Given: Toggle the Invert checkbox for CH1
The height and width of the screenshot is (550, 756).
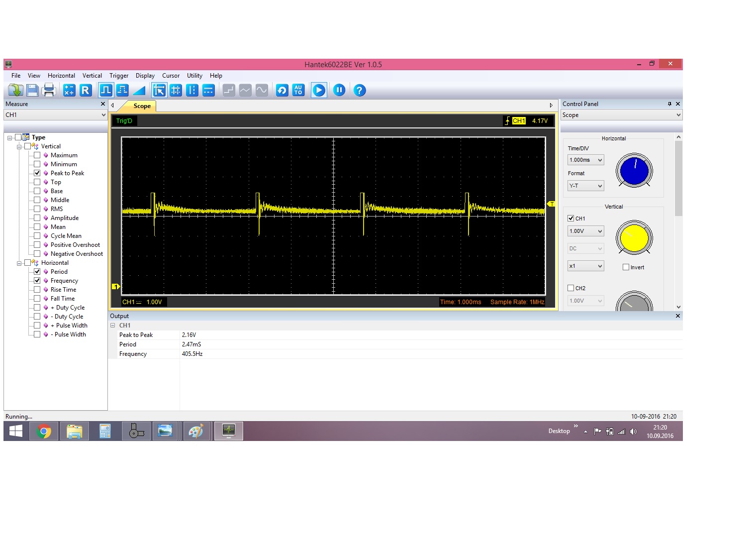Looking at the screenshot, I should pyautogui.click(x=626, y=267).
